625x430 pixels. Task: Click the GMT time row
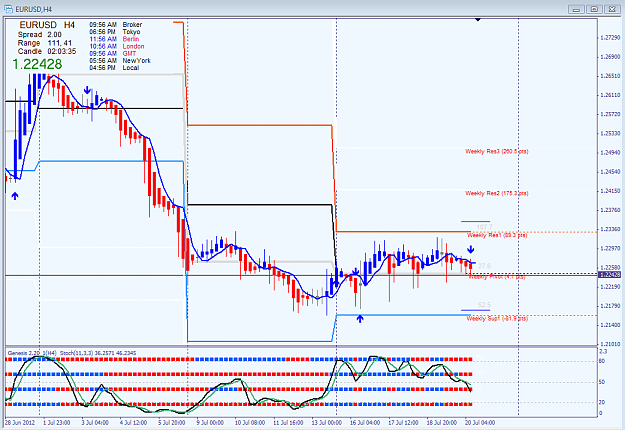pyautogui.click(x=113, y=53)
